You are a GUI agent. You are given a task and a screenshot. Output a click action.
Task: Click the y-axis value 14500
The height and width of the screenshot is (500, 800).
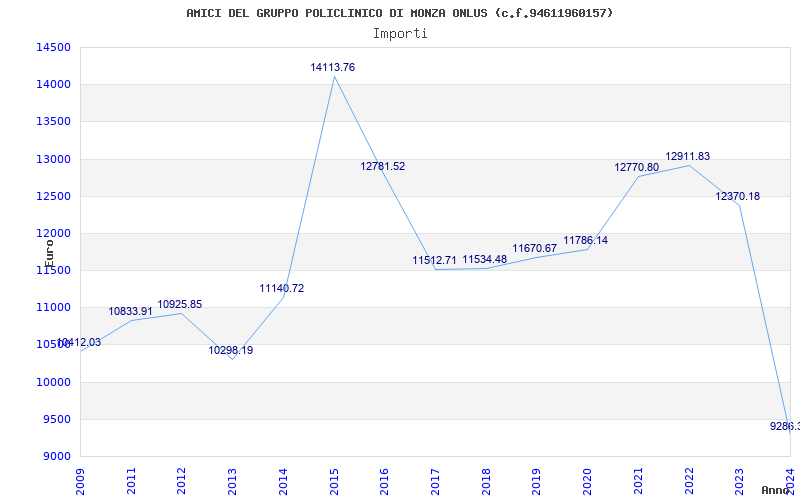53,47
